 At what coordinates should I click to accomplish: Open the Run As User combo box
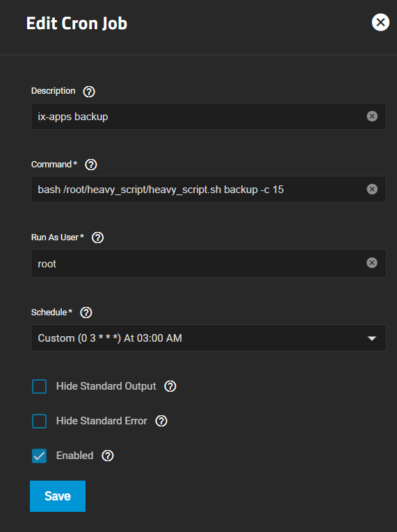click(209, 263)
